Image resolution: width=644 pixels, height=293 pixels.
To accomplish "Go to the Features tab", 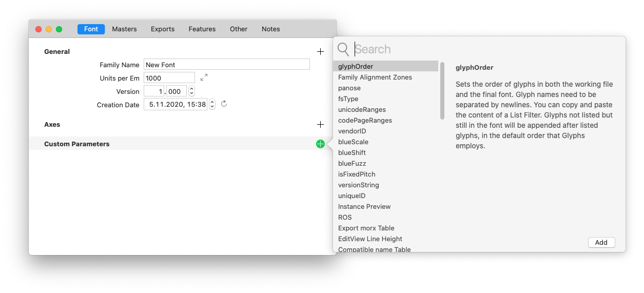I will (x=202, y=29).
